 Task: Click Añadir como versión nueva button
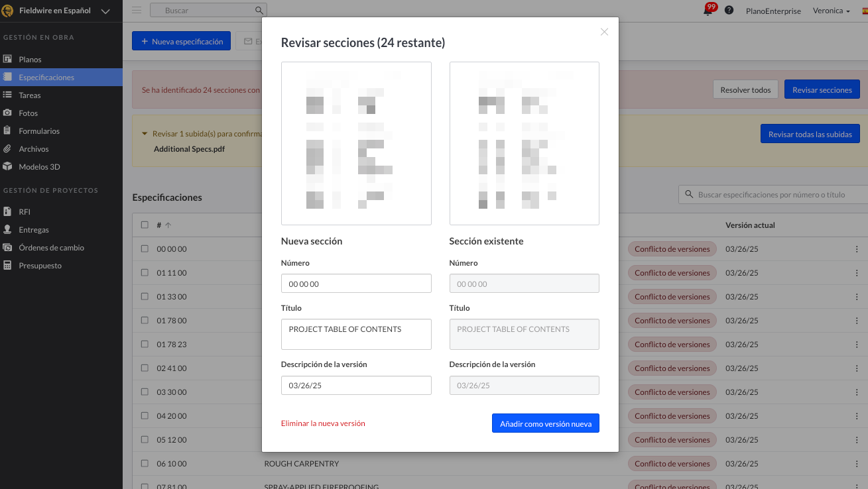point(545,423)
